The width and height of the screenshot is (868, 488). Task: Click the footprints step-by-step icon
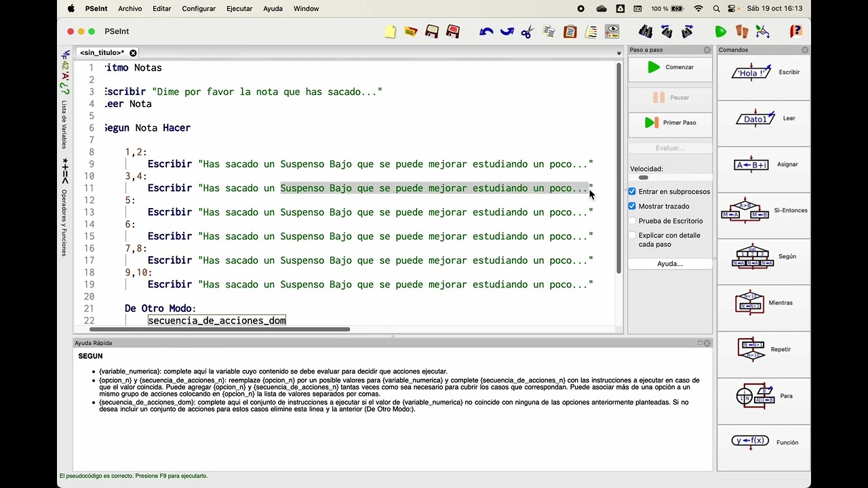click(x=742, y=32)
